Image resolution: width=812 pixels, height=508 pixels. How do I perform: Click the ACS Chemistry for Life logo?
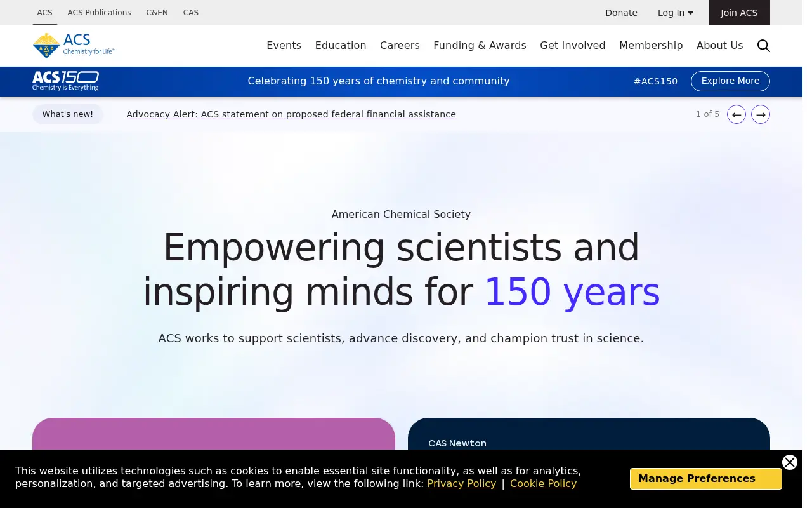coord(74,45)
